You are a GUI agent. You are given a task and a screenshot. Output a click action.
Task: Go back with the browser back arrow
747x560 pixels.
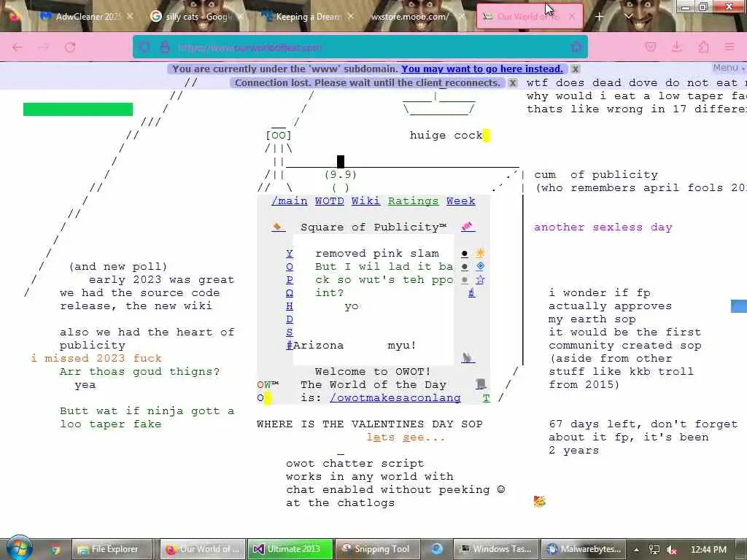pos(18,47)
